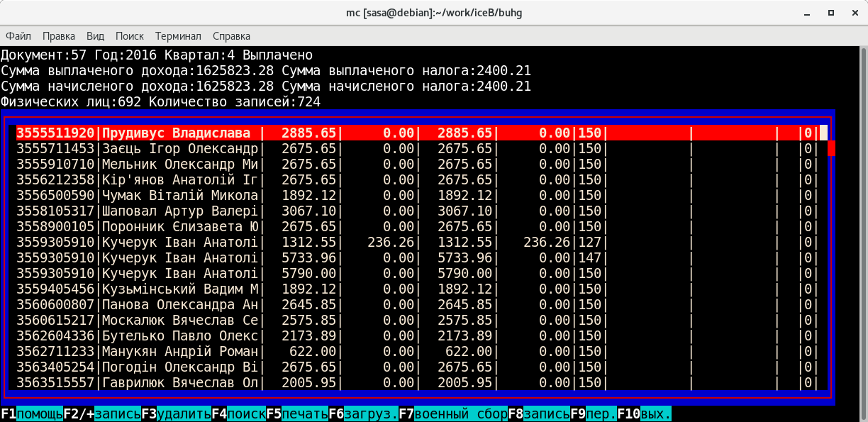Click F10 вых. to exit

(645, 413)
